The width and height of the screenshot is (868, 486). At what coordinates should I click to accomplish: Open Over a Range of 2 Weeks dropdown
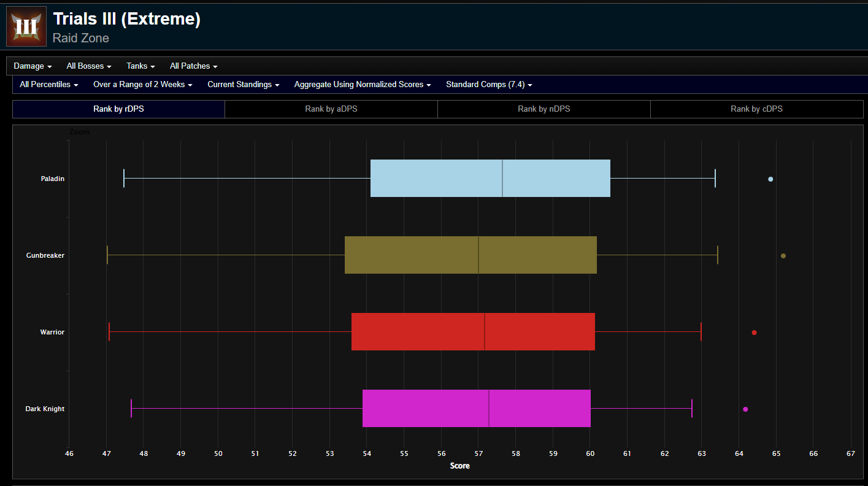(x=143, y=85)
